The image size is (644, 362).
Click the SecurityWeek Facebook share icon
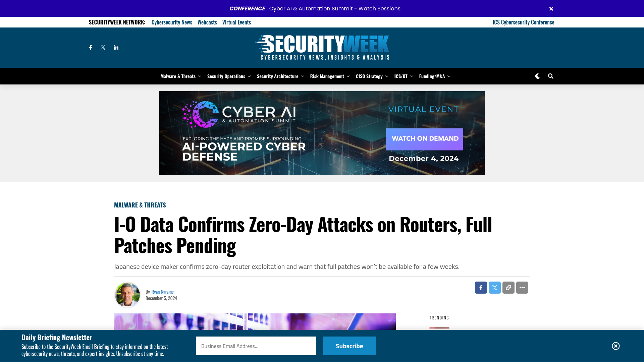[481, 287]
